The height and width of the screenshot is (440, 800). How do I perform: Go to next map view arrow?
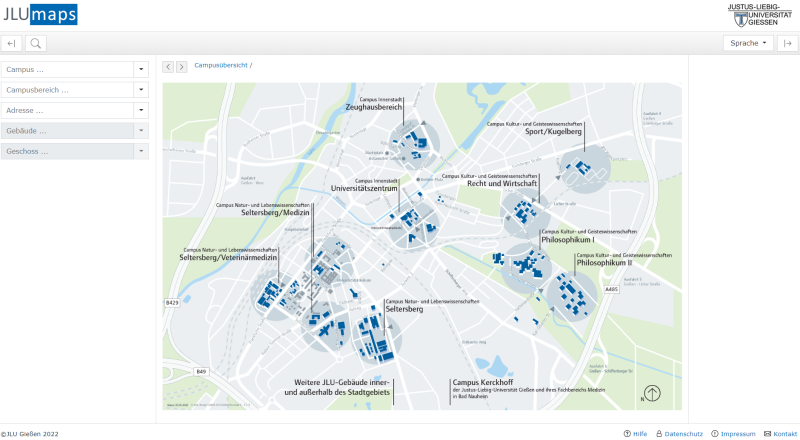click(182, 66)
